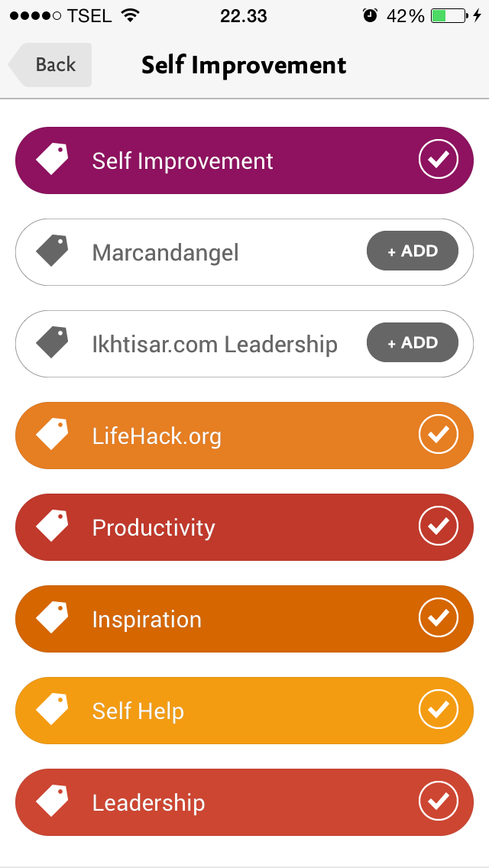Viewport: 489px width, 868px height.
Task: Tap the Self Improvement page title
Action: tap(244, 66)
